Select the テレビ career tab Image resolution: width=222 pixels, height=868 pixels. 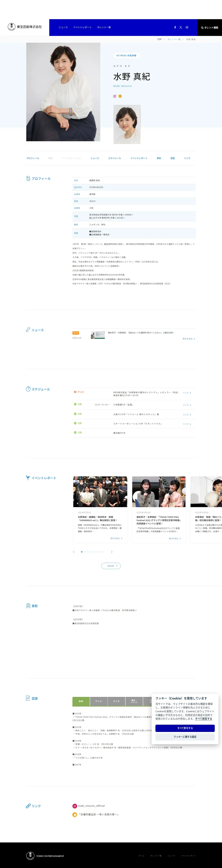pos(99,701)
